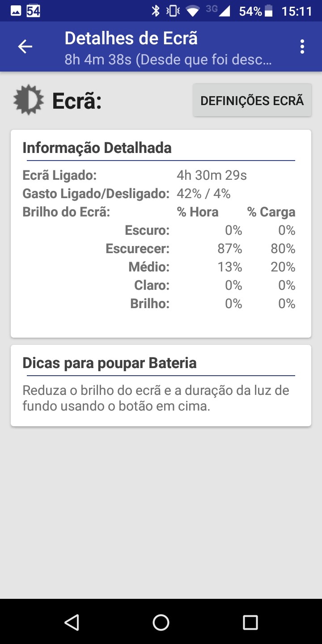
Task: Open recent apps square button
Action: tap(250, 622)
